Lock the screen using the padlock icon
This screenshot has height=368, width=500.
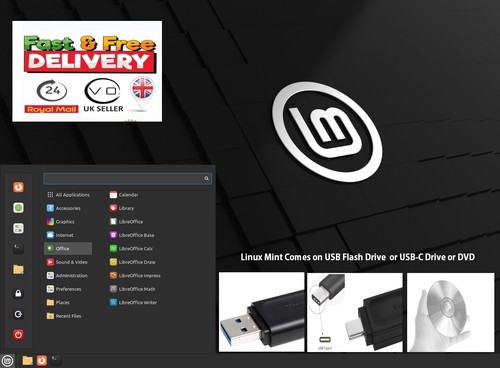coord(18,293)
